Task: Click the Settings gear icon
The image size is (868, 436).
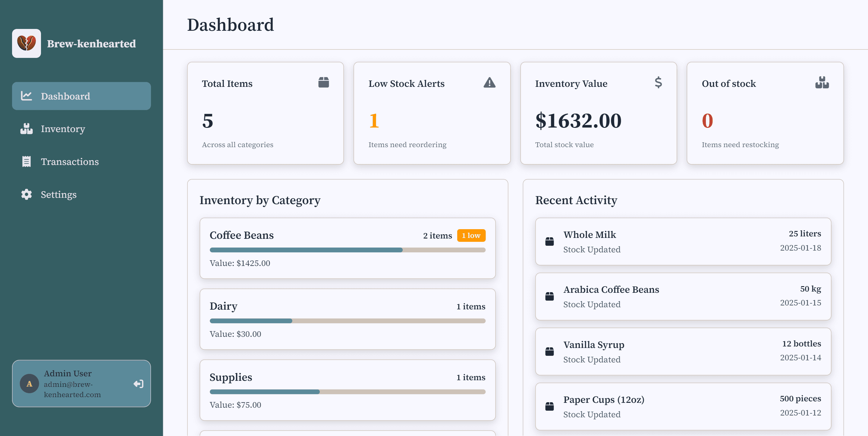Action: [26, 194]
